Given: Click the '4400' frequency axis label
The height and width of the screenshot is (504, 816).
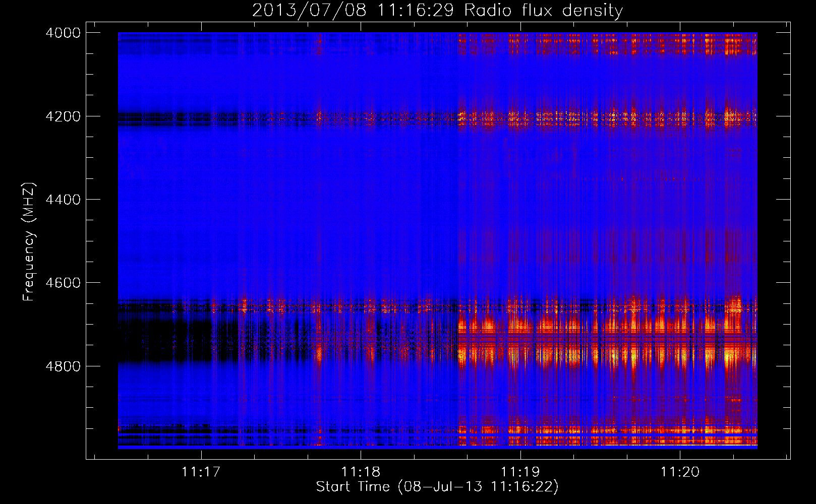Looking at the screenshot, I should click(63, 200).
